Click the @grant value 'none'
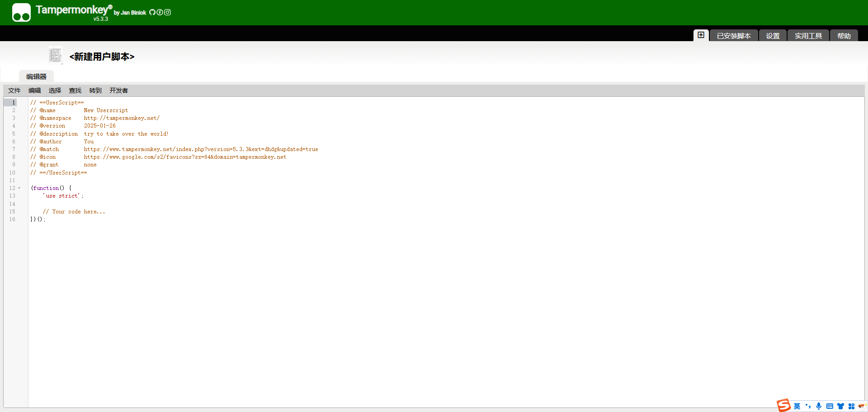This screenshot has width=868, height=412. [x=90, y=165]
